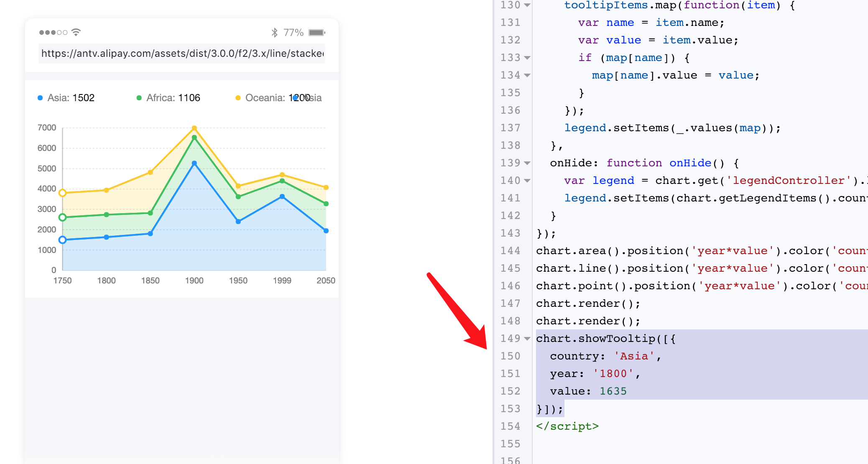Open the antv.alipay.com stacked line URL
The image size is (868, 464).
point(182,54)
